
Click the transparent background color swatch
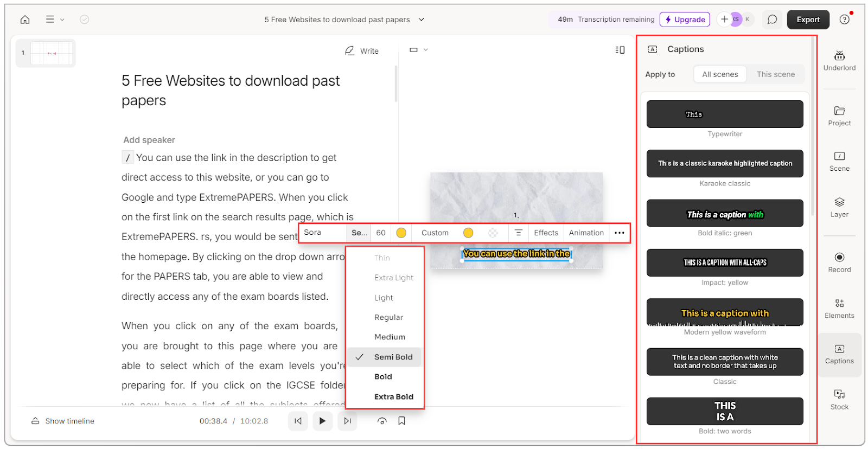493,233
